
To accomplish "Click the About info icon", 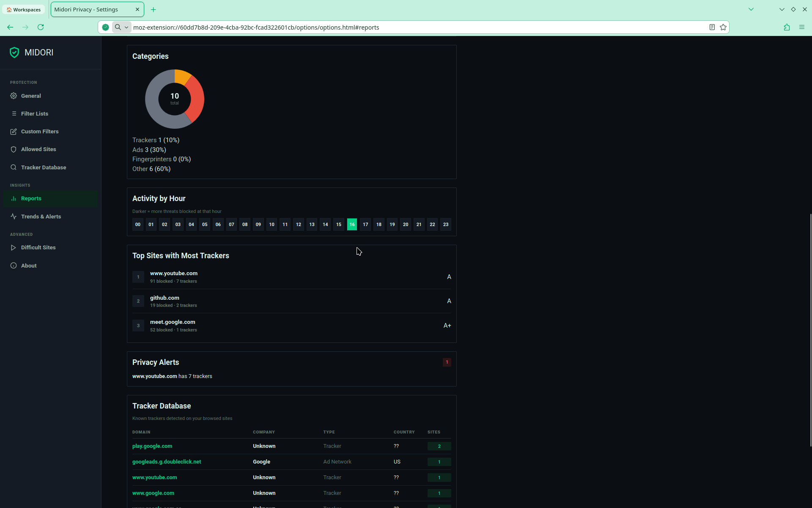I will tap(14, 265).
